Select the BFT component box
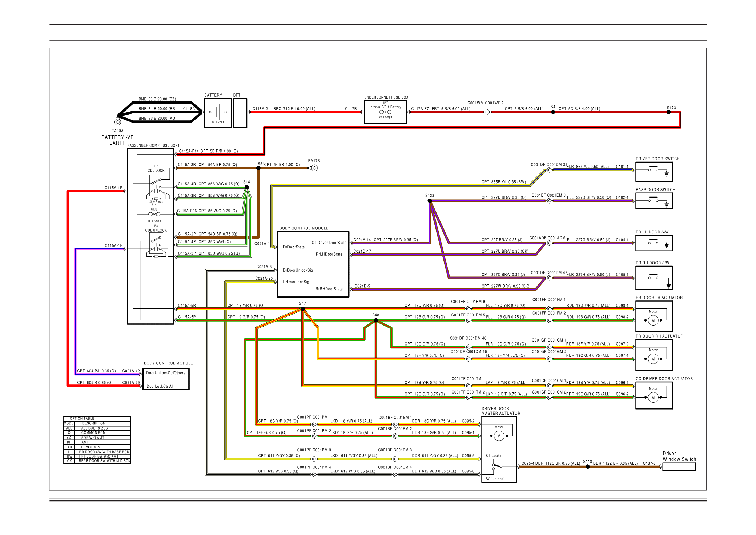The image size is (756, 535). [240, 113]
